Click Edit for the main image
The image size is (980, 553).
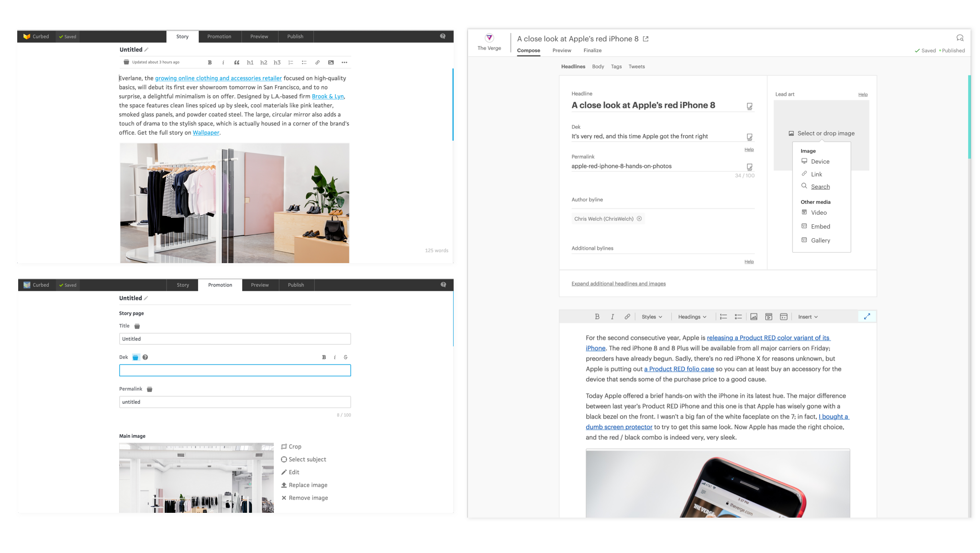point(290,472)
